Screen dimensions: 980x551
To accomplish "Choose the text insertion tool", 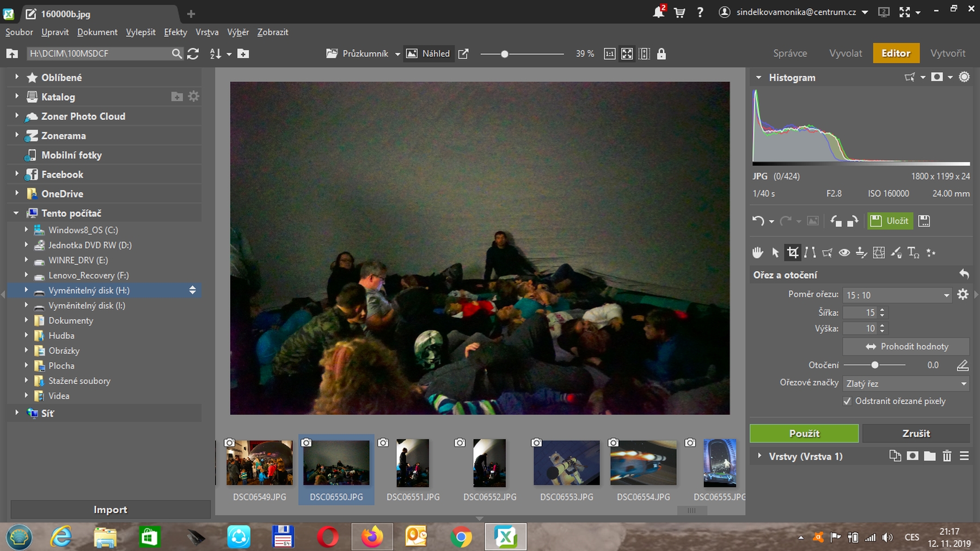I will tap(913, 253).
